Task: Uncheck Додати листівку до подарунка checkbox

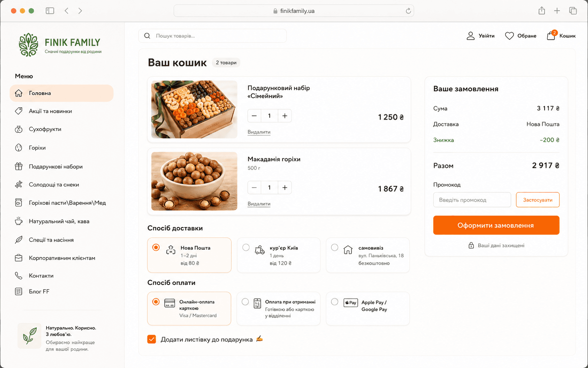Action: [x=152, y=339]
